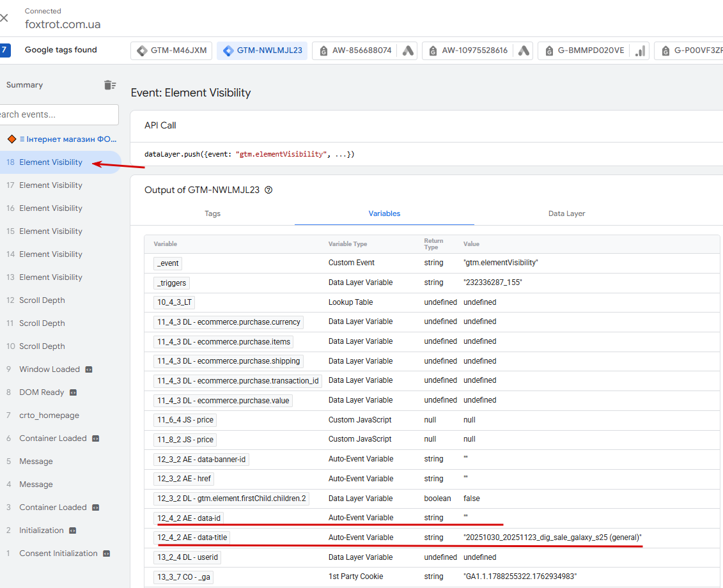Click the code icon beside Consent Initialization
Image resolution: width=723 pixels, height=588 pixels.
(x=107, y=553)
